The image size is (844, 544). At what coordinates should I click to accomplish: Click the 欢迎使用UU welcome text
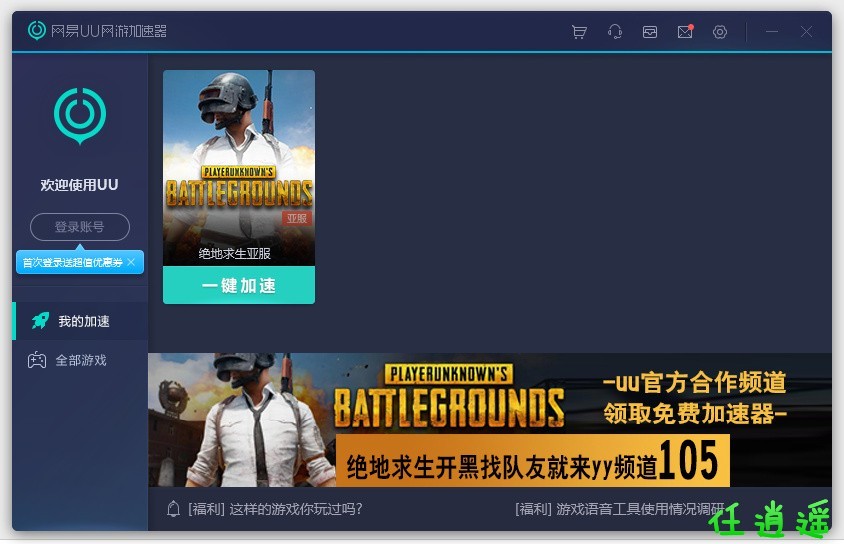[x=79, y=185]
